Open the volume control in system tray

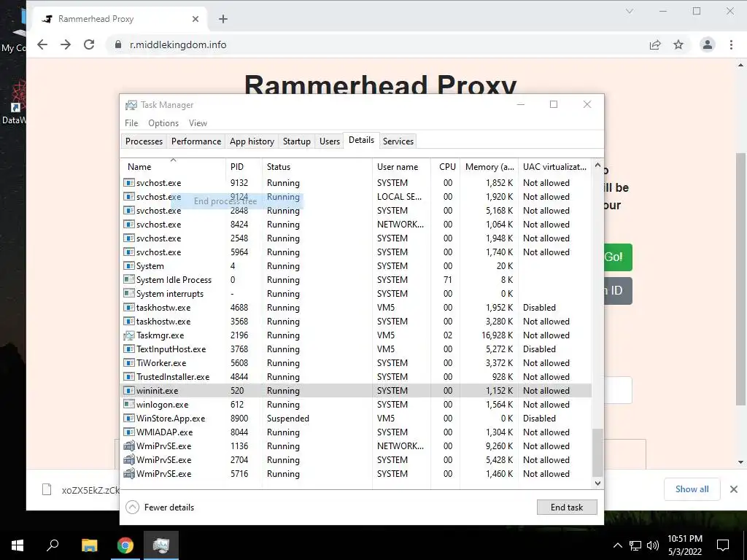pos(653,545)
